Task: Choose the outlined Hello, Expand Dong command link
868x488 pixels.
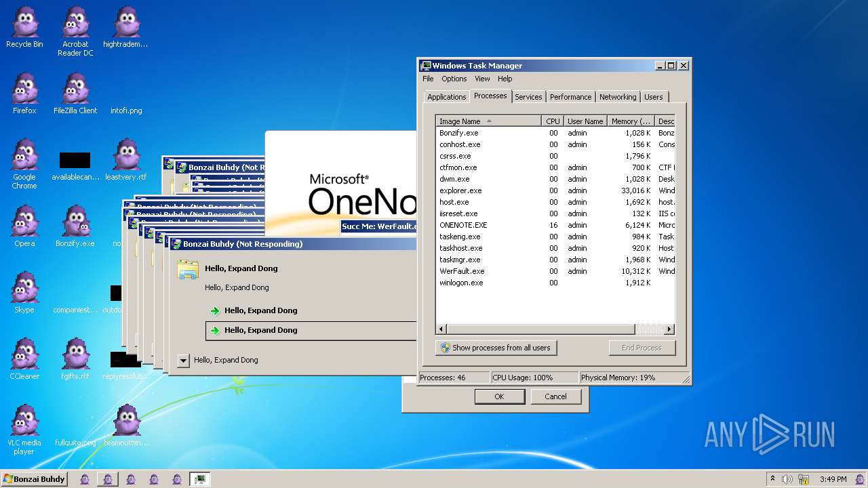Action: click(x=311, y=330)
